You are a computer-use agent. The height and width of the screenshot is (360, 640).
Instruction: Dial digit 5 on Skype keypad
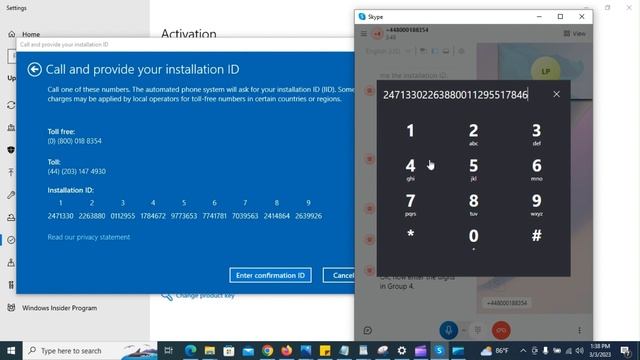point(473,169)
